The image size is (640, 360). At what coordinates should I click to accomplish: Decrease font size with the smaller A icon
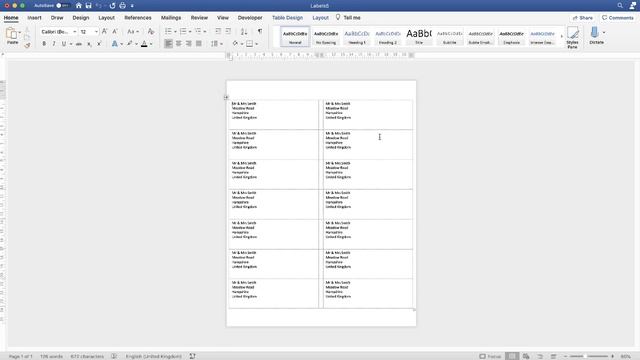pyautogui.click(x=115, y=31)
